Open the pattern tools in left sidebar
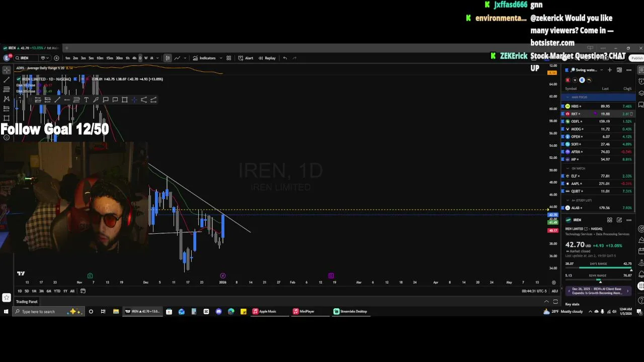Viewport: 644px width, 362px height. (7, 99)
